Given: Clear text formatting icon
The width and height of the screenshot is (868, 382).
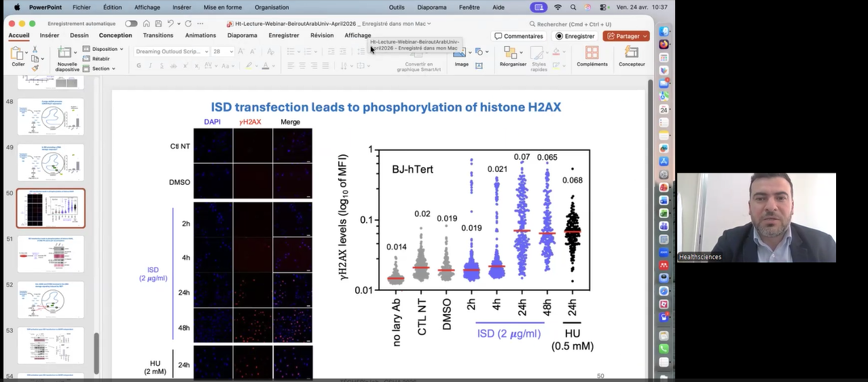Looking at the screenshot, I should click(270, 52).
